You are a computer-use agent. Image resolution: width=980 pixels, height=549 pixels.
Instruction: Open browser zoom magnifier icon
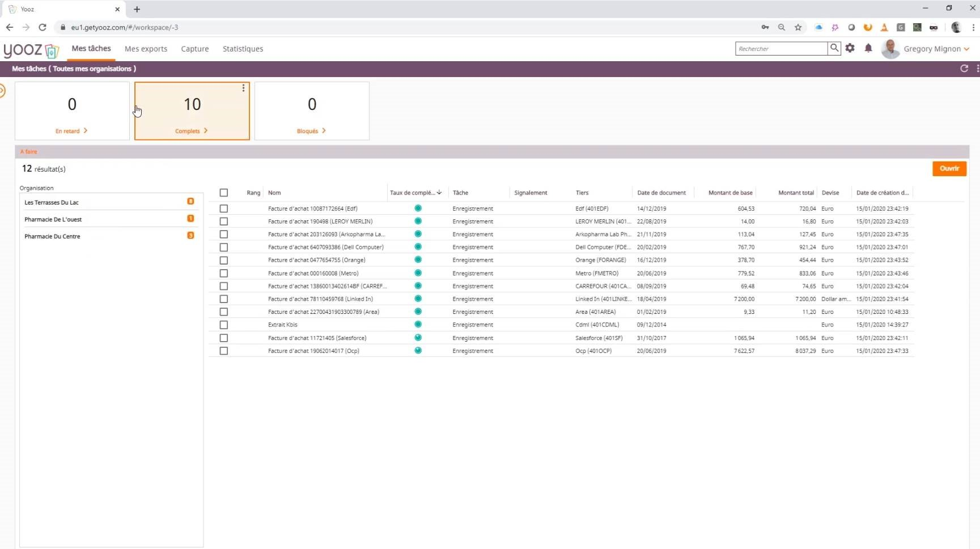pyautogui.click(x=782, y=27)
